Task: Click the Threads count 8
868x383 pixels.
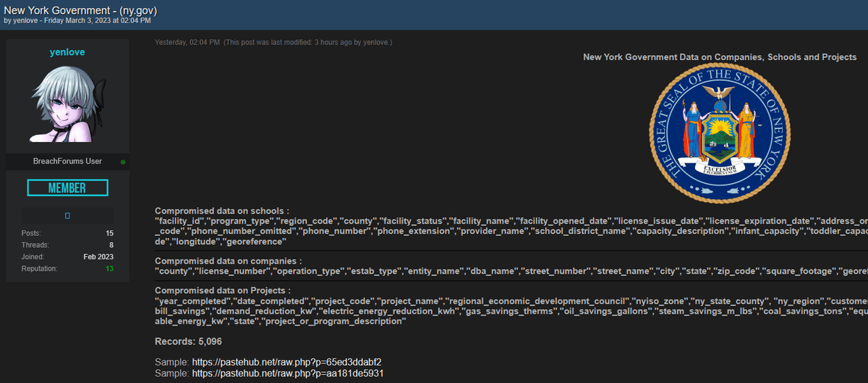Action: pyautogui.click(x=111, y=245)
